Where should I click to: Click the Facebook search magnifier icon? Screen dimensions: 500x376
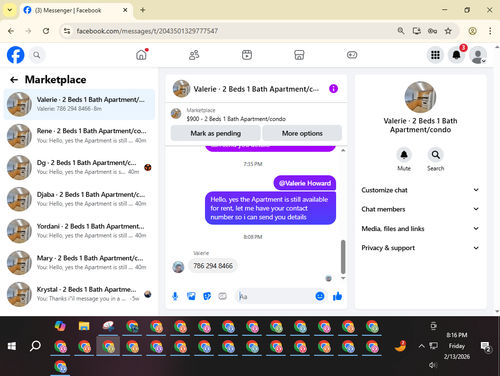pos(37,55)
